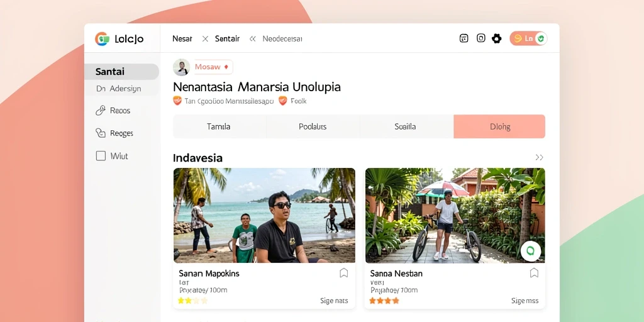
Task: Click the square camera icon in header
Action: [481, 38]
